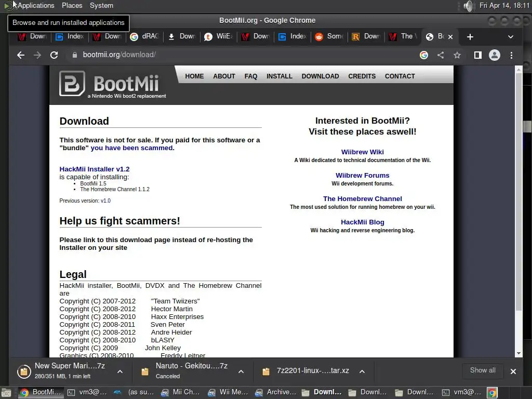This screenshot has height=399, width=532.
Task: Open bold Downl... folder taskbar item
Action: click(x=321, y=393)
